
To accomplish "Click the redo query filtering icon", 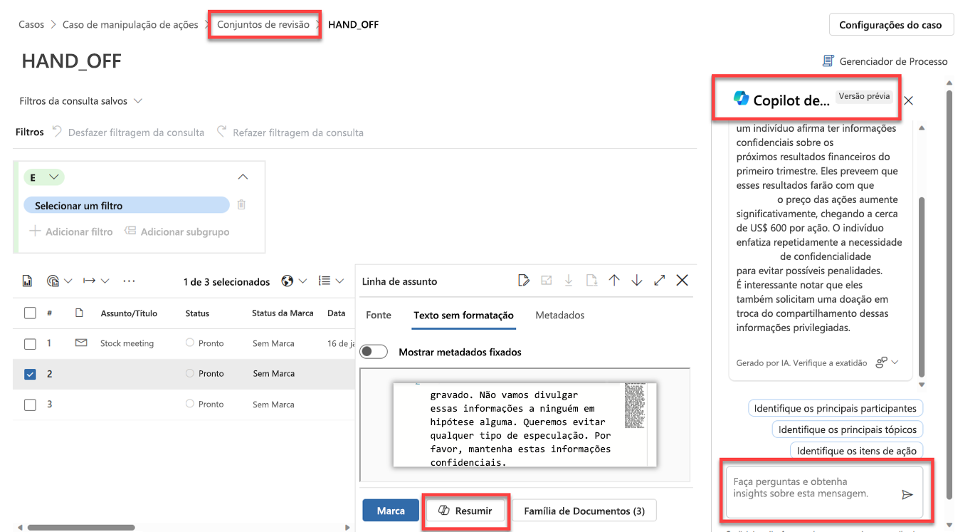I will point(222,132).
